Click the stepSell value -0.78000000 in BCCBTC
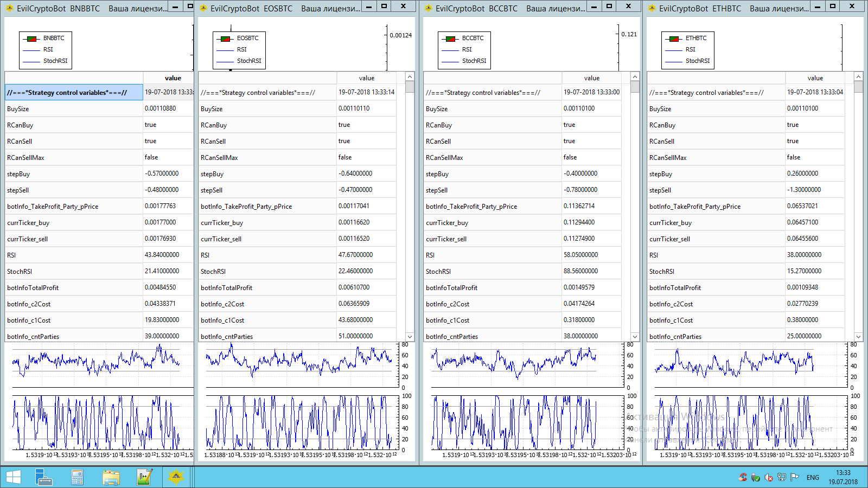This screenshot has width=868, height=488. (x=580, y=190)
